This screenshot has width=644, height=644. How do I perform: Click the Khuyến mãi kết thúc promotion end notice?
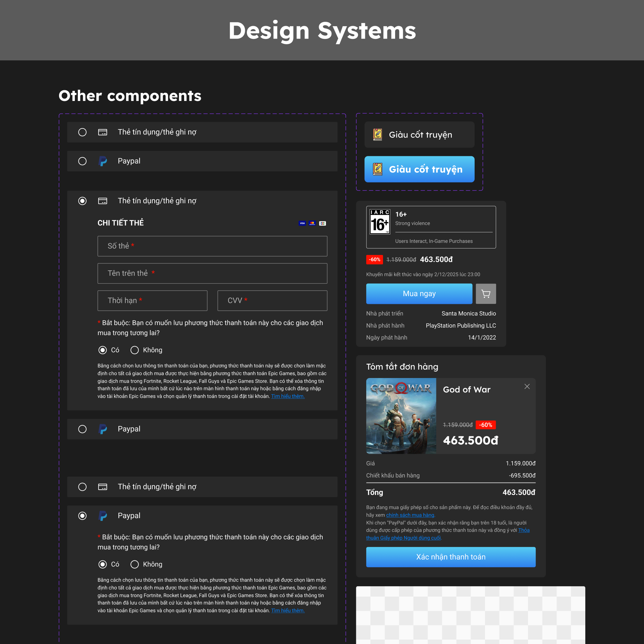click(x=423, y=275)
